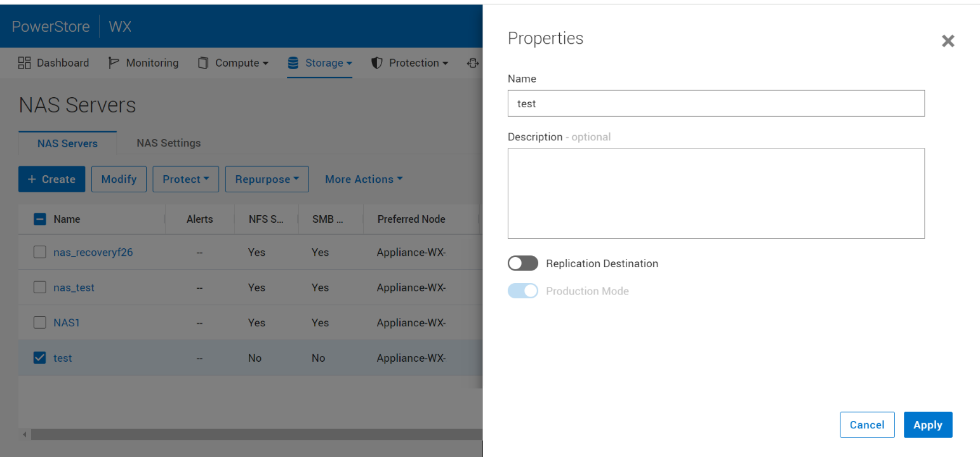Screen dimensions: 980x457
Task: Click the Modify button
Action: [x=119, y=179]
